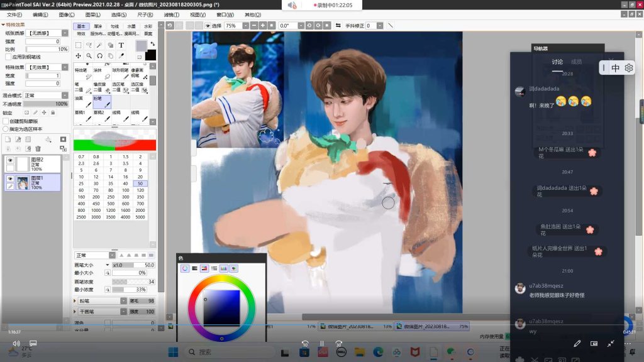Choose the 橡皮擦 eraser brush
The image size is (644, 362).
pos(100,87)
